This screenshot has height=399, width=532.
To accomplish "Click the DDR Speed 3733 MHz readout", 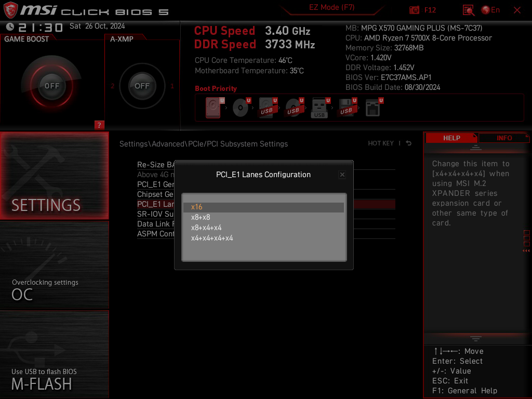I will [x=255, y=45].
